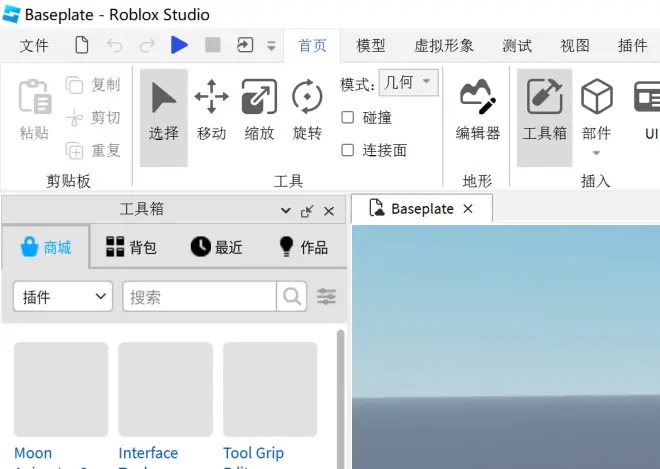The width and height of the screenshot is (660, 469).
Task: Click the 搜索 search input field
Action: (x=200, y=296)
